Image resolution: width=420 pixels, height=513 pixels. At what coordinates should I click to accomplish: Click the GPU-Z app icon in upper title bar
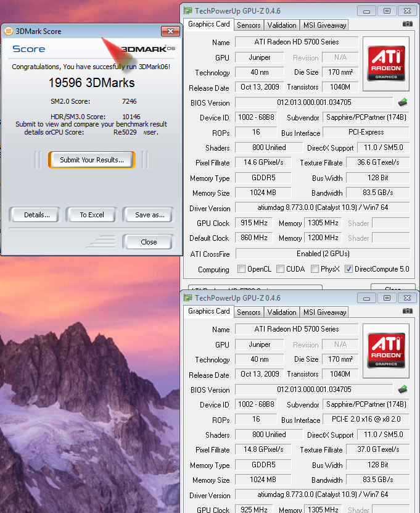[187, 10]
